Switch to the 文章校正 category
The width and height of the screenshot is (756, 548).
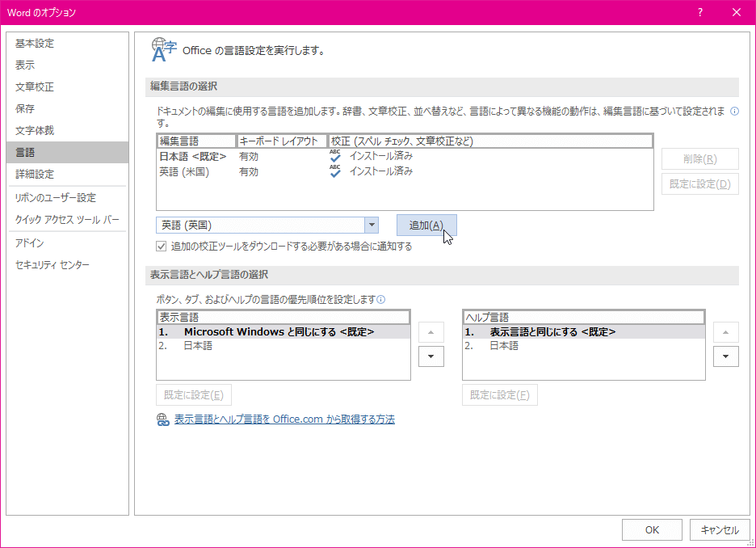point(68,86)
